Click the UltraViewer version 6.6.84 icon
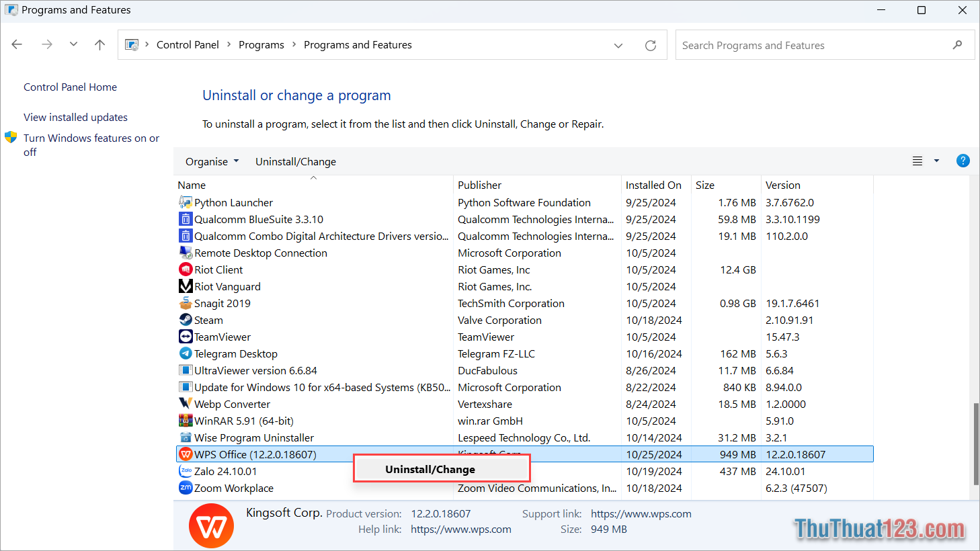Image resolution: width=980 pixels, height=551 pixels. (x=186, y=370)
